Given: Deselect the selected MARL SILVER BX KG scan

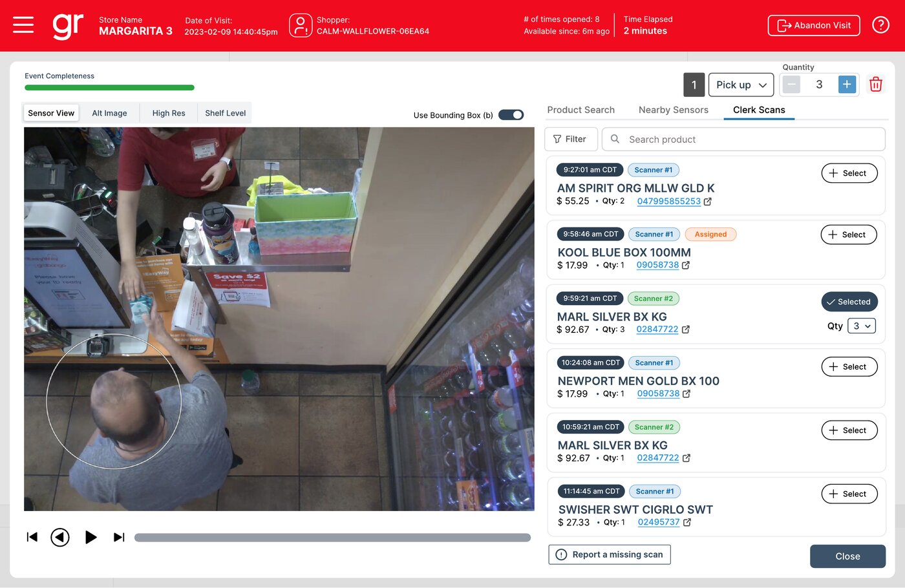Looking at the screenshot, I should pos(849,302).
